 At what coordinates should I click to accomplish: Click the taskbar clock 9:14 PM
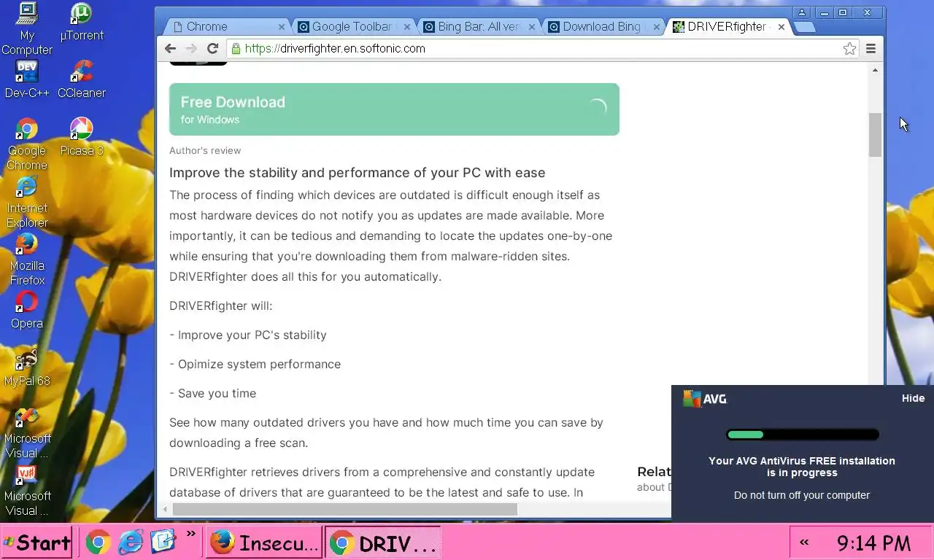873,542
